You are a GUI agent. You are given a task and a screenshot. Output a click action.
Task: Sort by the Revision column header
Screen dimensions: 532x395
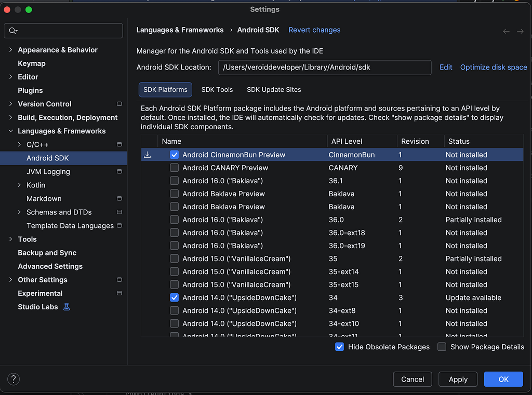point(421,141)
